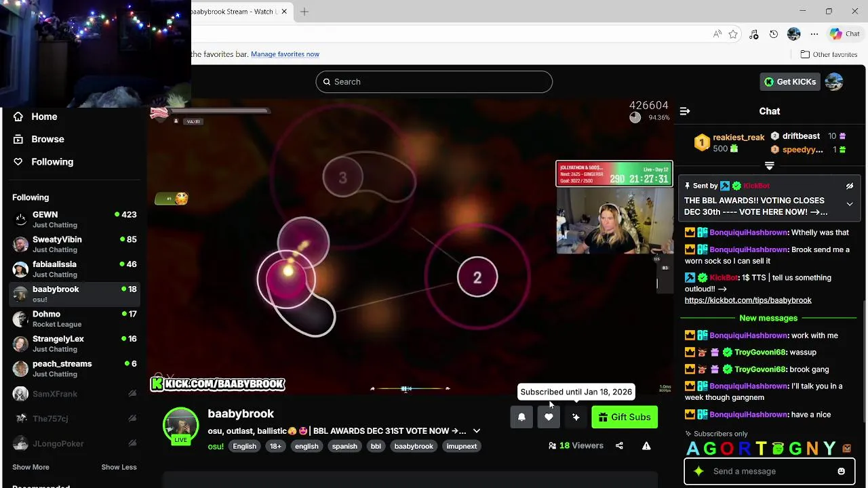868x488 pixels.
Task: Share the stream using the share icon
Action: tap(619, 445)
